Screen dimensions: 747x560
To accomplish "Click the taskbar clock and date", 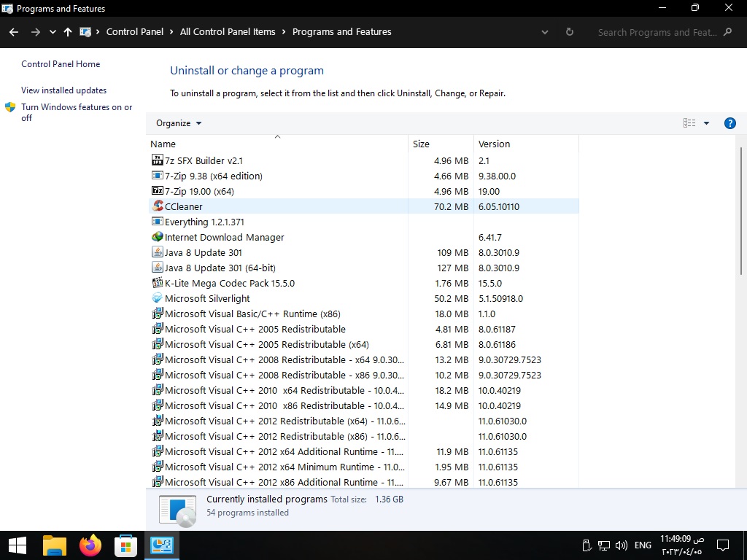I will point(682,545).
